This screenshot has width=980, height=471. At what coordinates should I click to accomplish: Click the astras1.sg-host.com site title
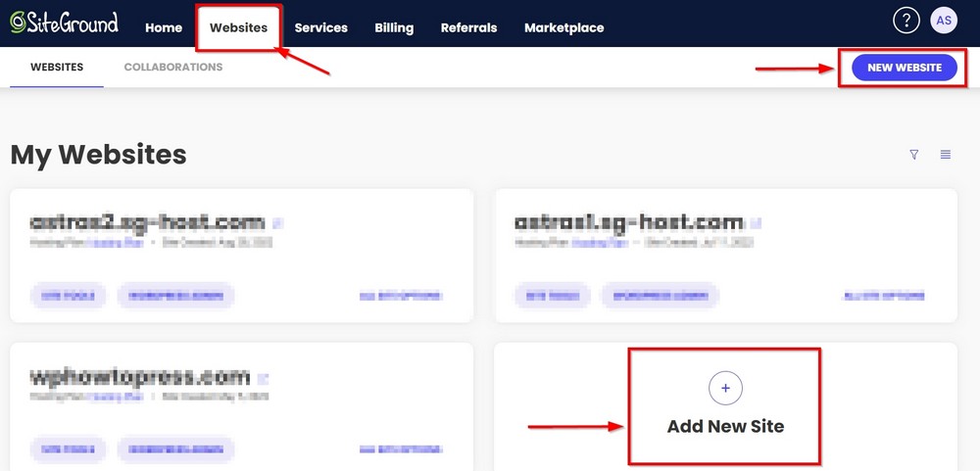coord(629,222)
